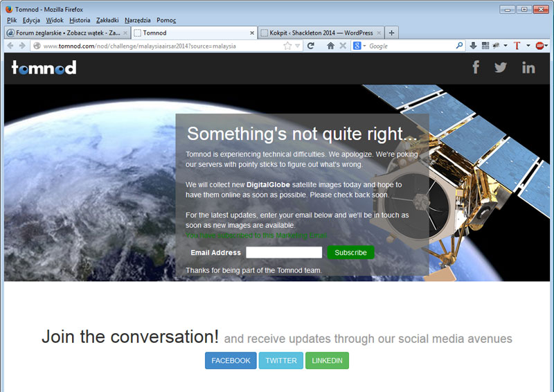Click the tab groups grid icon

click(485, 45)
